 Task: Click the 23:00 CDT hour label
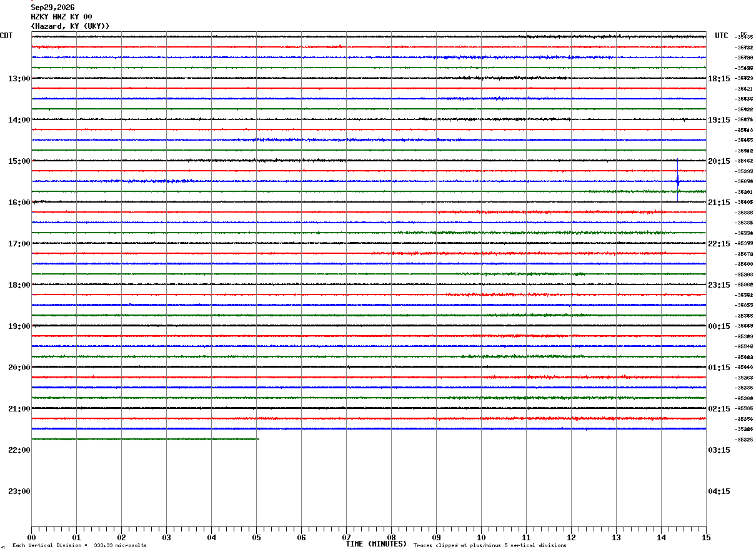(x=19, y=491)
